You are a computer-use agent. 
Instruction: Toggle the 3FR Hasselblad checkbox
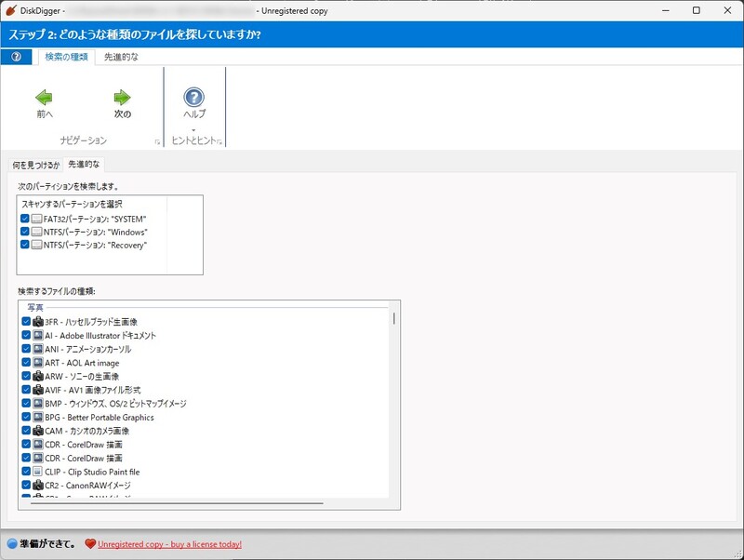pos(27,321)
